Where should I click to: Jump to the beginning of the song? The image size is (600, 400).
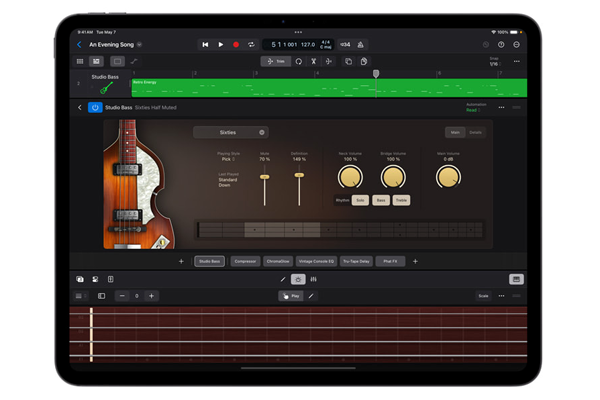tap(205, 45)
